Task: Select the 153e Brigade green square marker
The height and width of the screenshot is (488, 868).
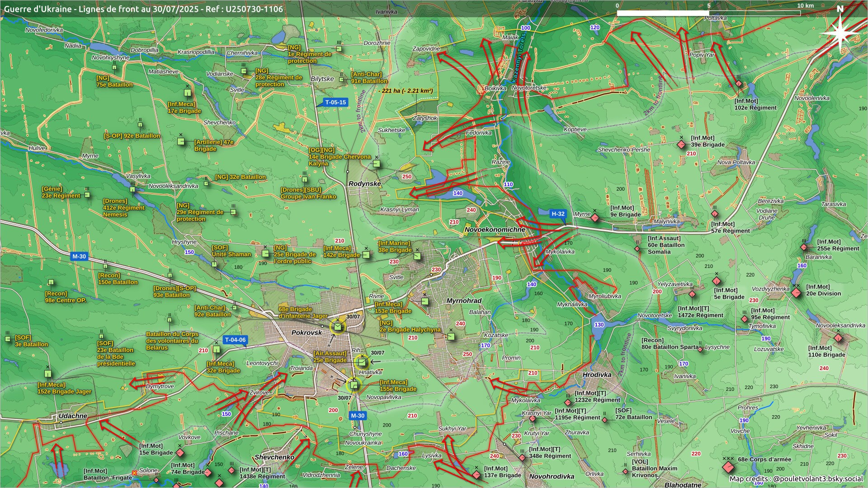Action: 425,301
